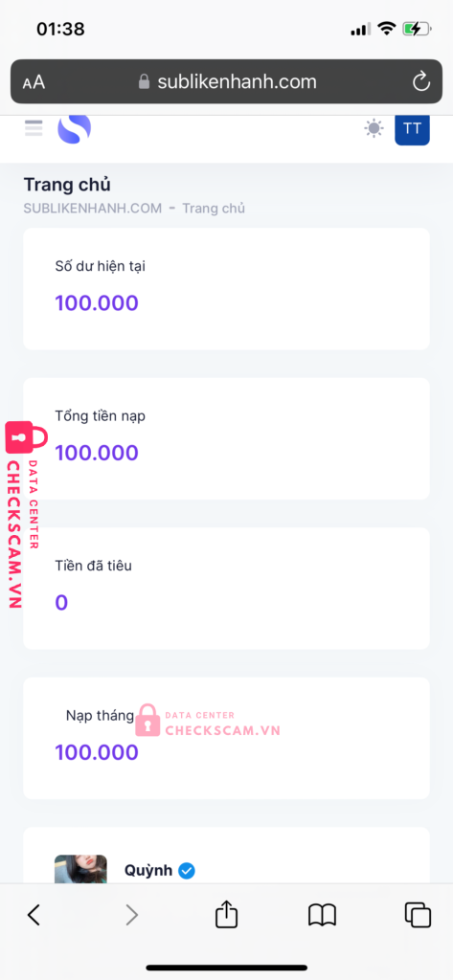Open the hamburger sidebar menu

34,127
